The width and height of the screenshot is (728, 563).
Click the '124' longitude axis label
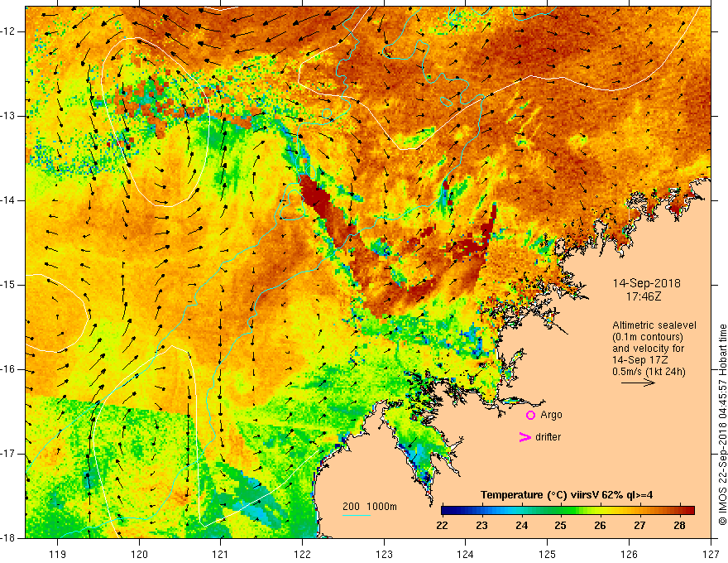point(465,554)
